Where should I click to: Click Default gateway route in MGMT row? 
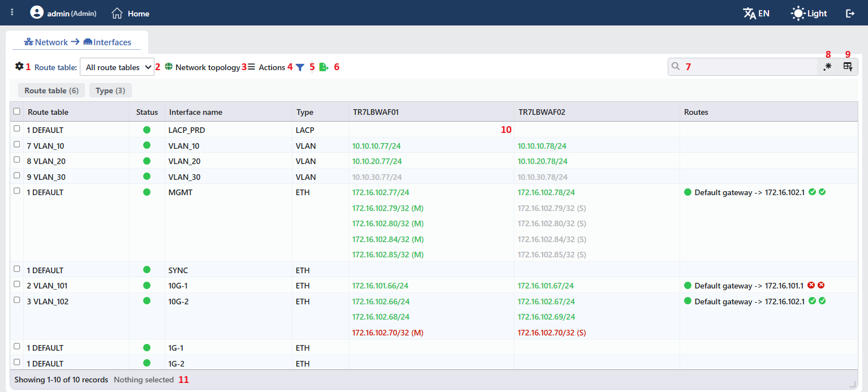coord(749,192)
